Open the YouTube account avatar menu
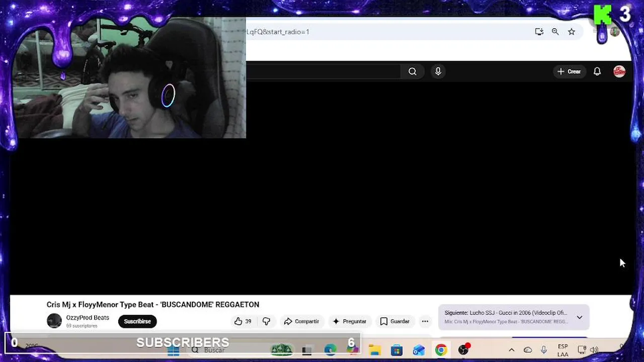644x362 pixels. pos(619,71)
